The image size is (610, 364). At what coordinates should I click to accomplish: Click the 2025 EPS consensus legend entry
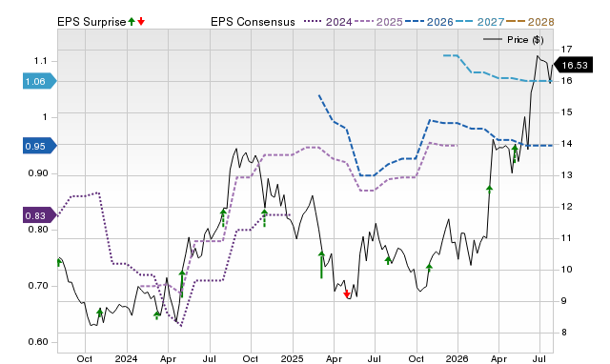378,22
